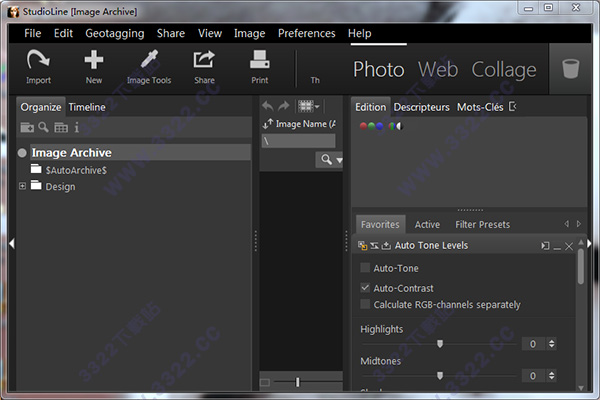Enable the Auto-Tone checkbox
Screen dimensions: 600x400
pyautogui.click(x=365, y=268)
